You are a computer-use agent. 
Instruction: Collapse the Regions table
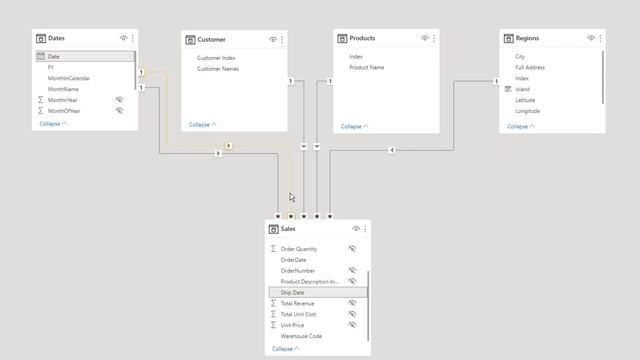point(521,127)
